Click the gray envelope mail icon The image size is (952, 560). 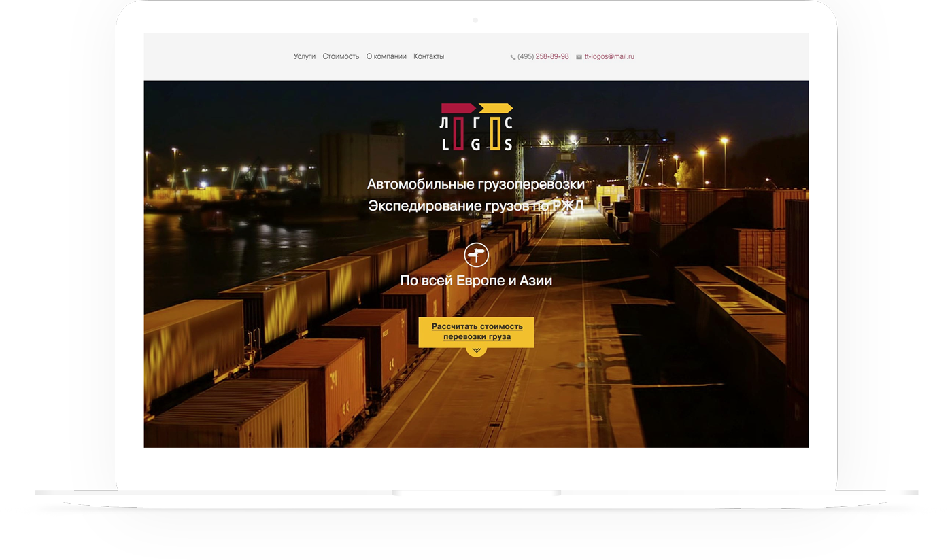(579, 58)
